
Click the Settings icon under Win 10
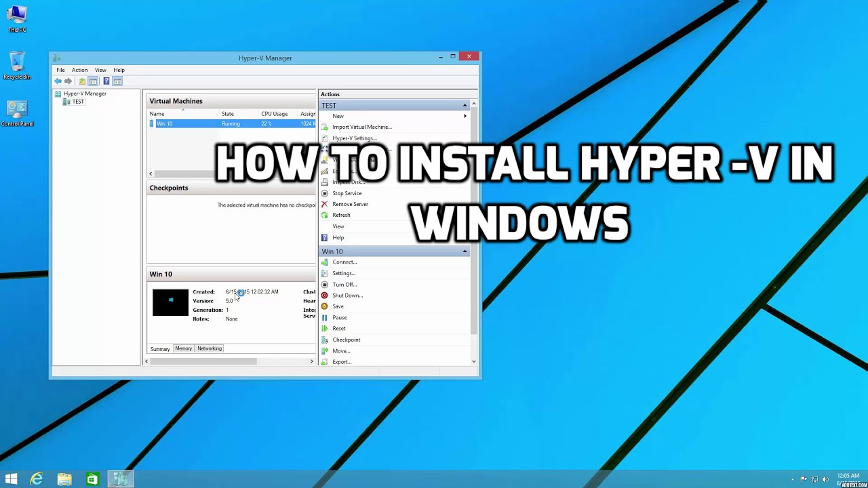(x=325, y=273)
